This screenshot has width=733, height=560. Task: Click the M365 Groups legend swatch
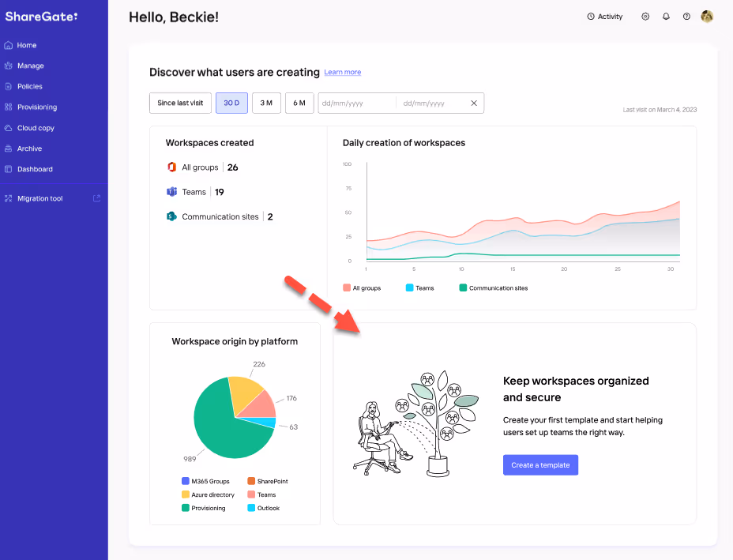(x=186, y=481)
